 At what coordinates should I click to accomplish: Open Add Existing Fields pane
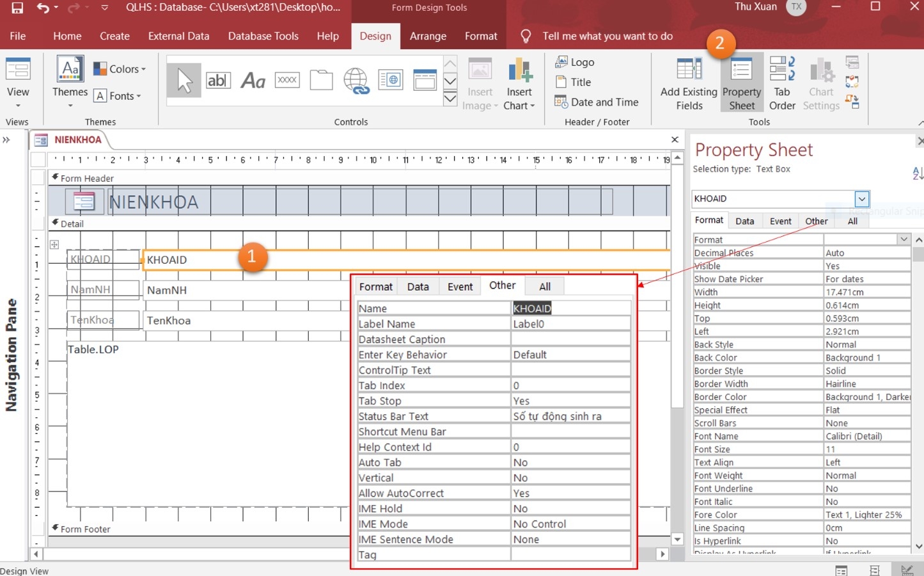(689, 83)
